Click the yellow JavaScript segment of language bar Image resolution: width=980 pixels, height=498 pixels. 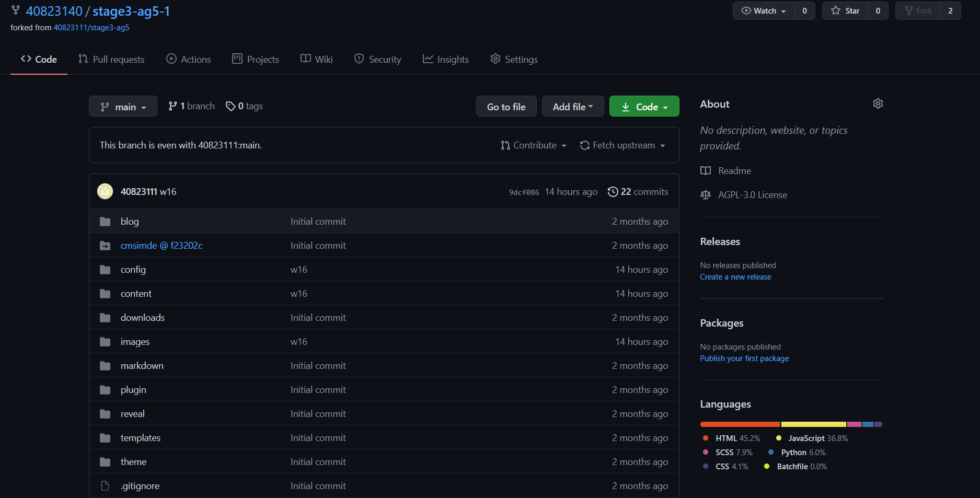click(x=814, y=424)
